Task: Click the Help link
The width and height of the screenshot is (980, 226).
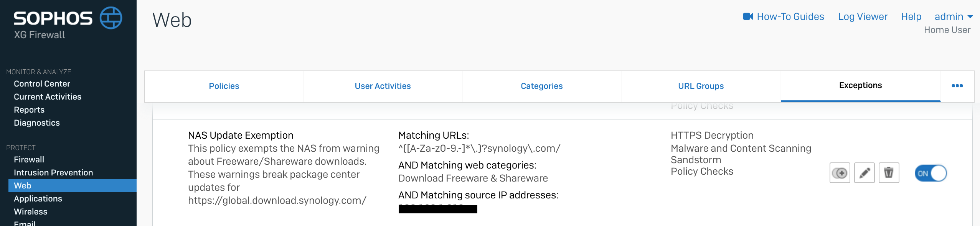Action: (x=911, y=16)
